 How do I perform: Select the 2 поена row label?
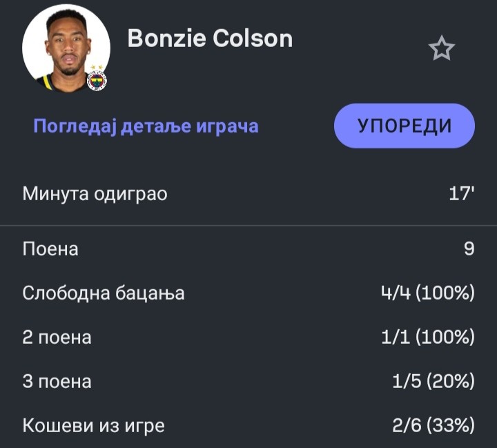click(x=57, y=338)
